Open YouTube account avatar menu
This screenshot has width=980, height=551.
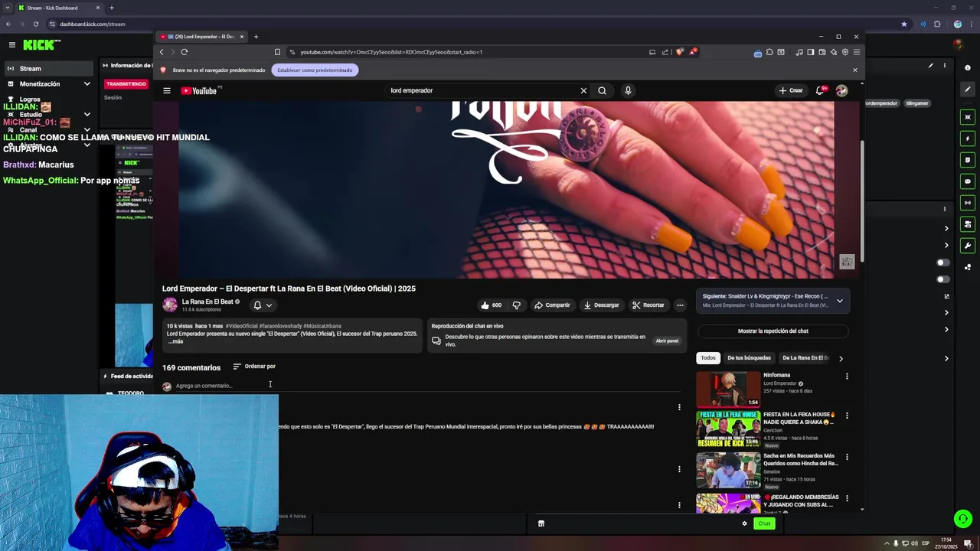[x=841, y=90]
